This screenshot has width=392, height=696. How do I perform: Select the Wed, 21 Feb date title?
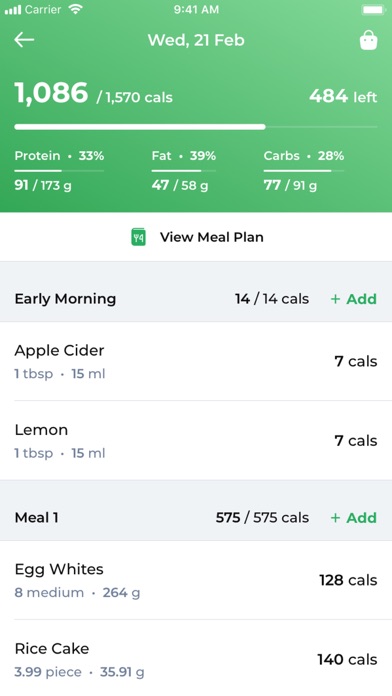(196, 40)
